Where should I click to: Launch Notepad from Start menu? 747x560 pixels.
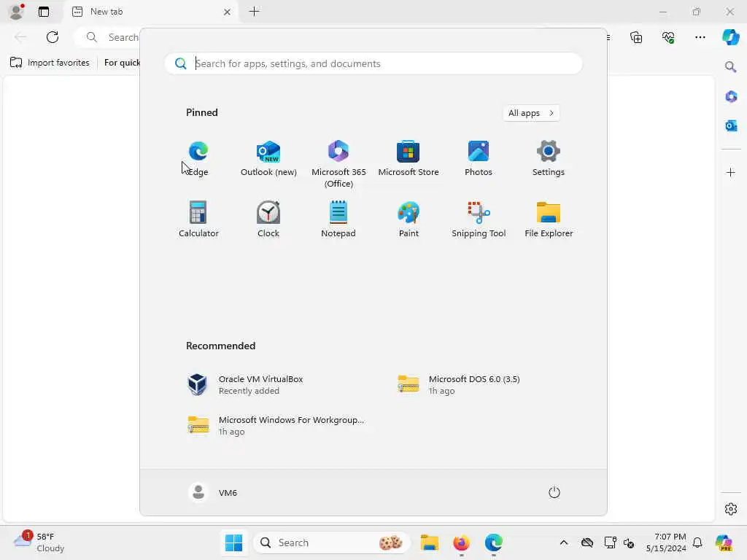click(x=338, y=219)
